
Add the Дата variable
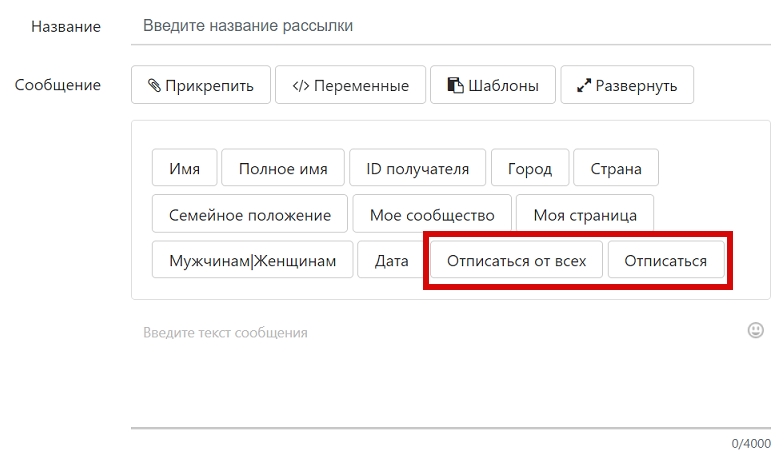(391, 261)
